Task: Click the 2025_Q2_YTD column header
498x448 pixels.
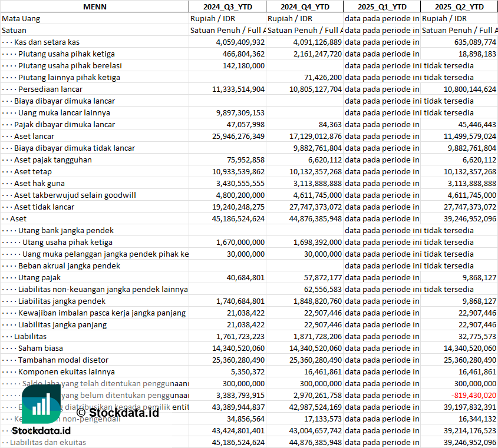Action: [x=459, y=6]
